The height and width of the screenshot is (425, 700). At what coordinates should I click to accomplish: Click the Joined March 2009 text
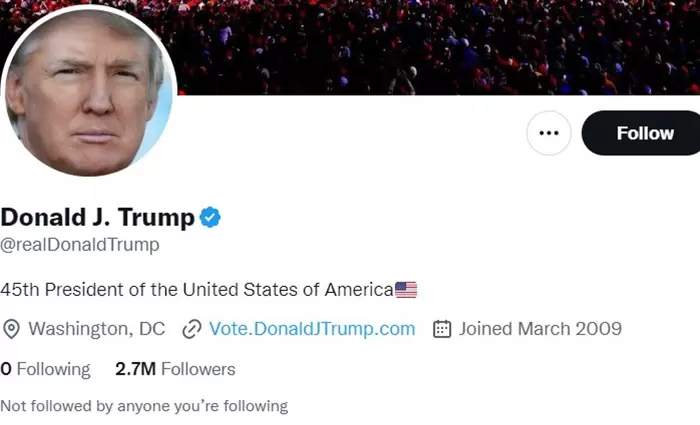pos(540,329)
